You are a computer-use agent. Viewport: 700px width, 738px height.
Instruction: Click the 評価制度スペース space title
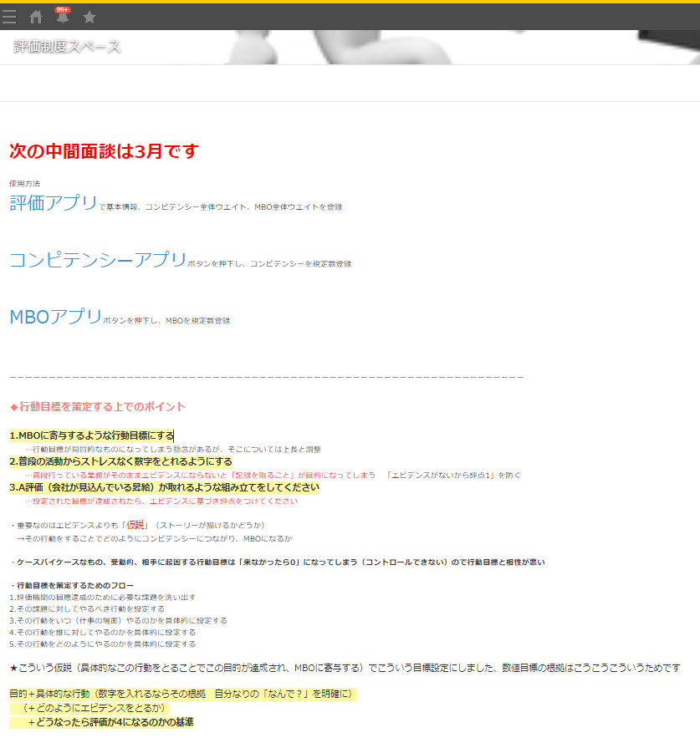click(x=67, y=47)
